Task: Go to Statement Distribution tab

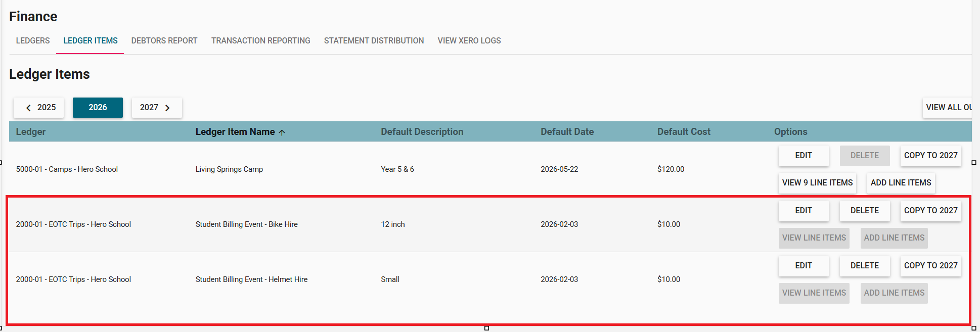Action: pyautogui.click(x=374, y=40)
